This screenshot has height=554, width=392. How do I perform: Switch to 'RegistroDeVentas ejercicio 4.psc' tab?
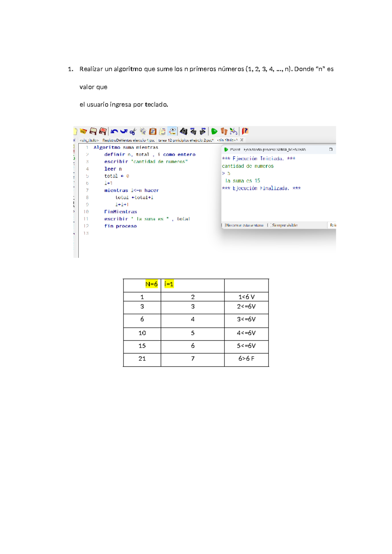[128, 140]
